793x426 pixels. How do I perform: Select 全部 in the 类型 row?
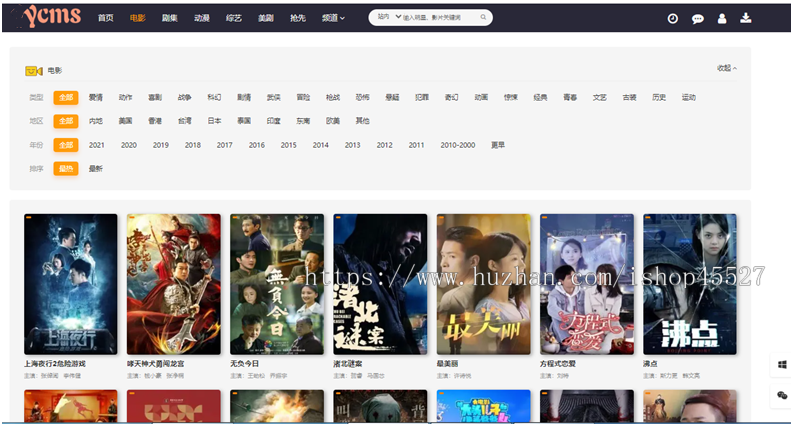tap(66, 97)
